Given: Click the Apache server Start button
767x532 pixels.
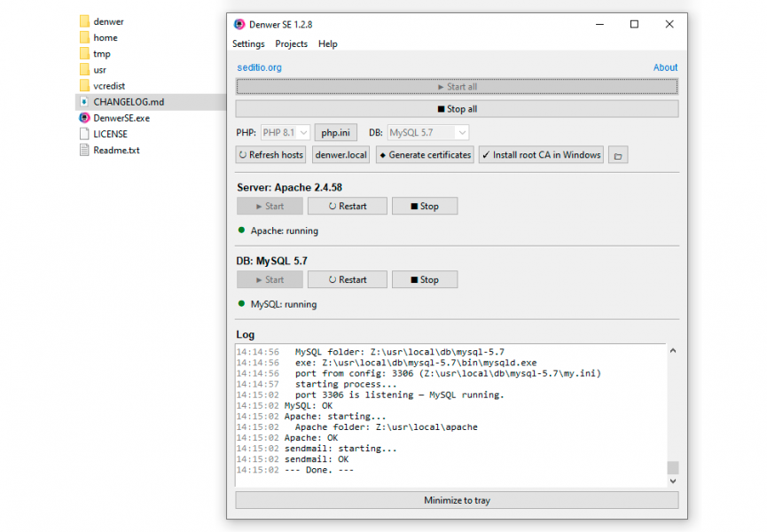Looking at the screenshot, I should coord(270,207).
